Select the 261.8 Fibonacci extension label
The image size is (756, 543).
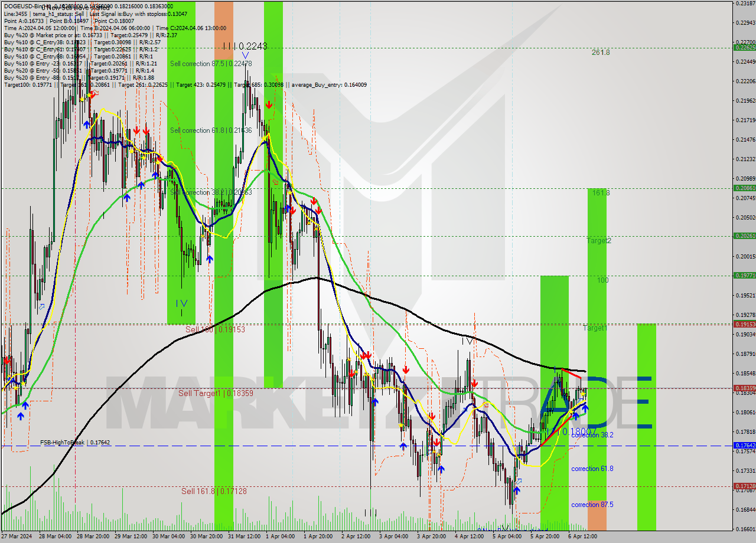tap(601, 53)
